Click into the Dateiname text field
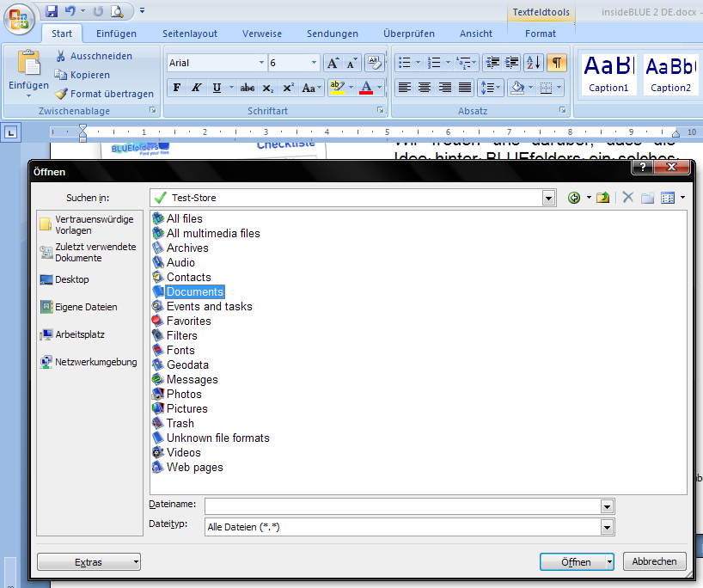This screenshot has width=703, height=588. [x=402, y=506]
